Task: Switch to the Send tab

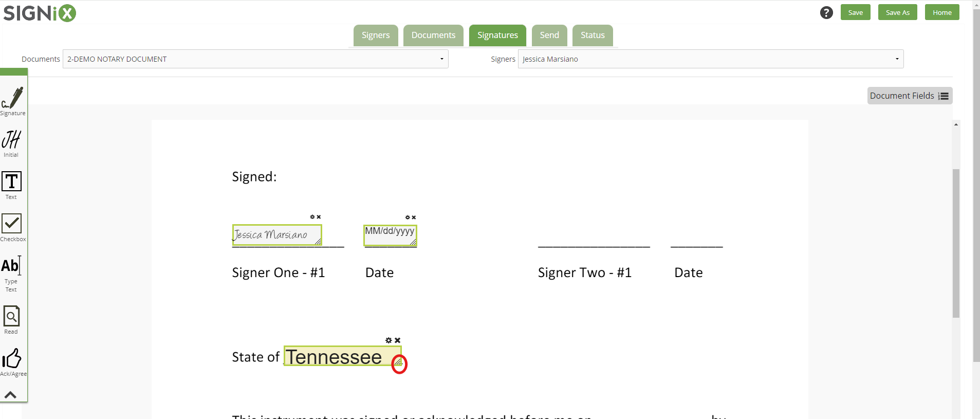Action: tap(548, 35)
